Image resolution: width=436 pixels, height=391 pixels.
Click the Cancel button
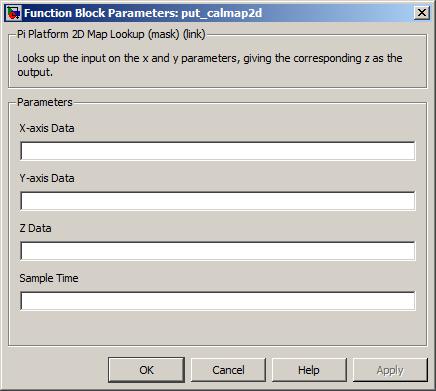click(228, 370)
